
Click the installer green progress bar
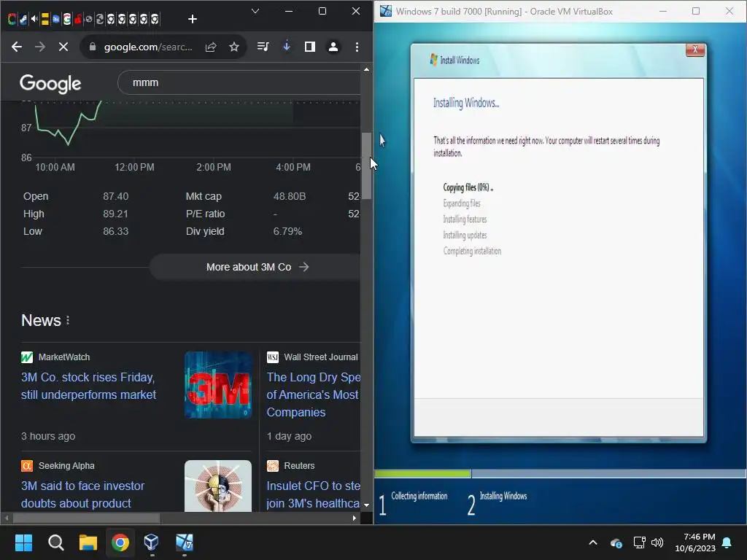click(422, 474)
